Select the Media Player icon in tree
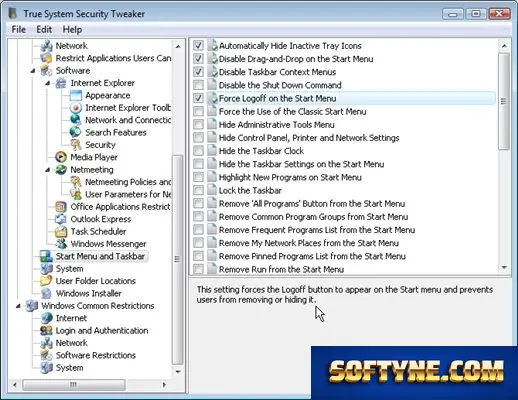Screen dimensions: 518x400 [x=61, y=157]
